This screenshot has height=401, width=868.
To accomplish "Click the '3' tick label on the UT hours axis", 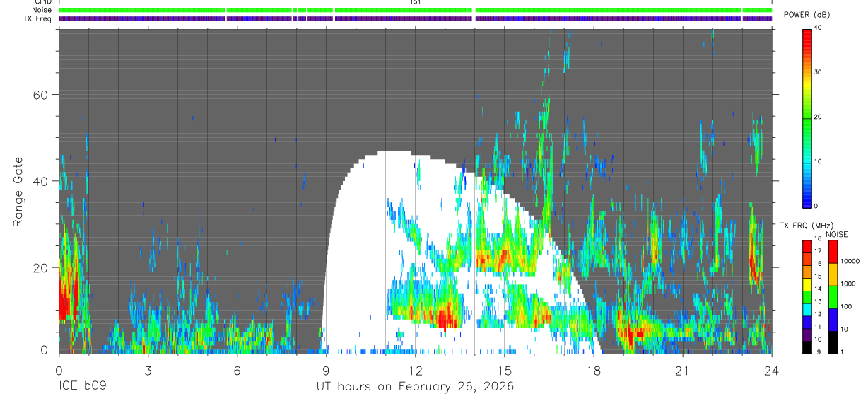I will coord(148,371).
